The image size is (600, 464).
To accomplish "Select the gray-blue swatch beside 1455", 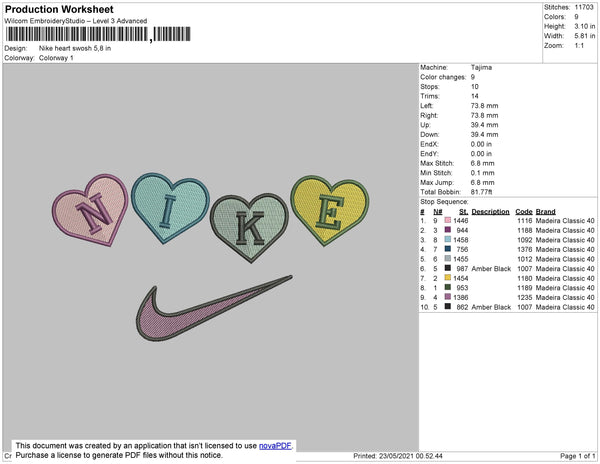I will pos(447,259).
